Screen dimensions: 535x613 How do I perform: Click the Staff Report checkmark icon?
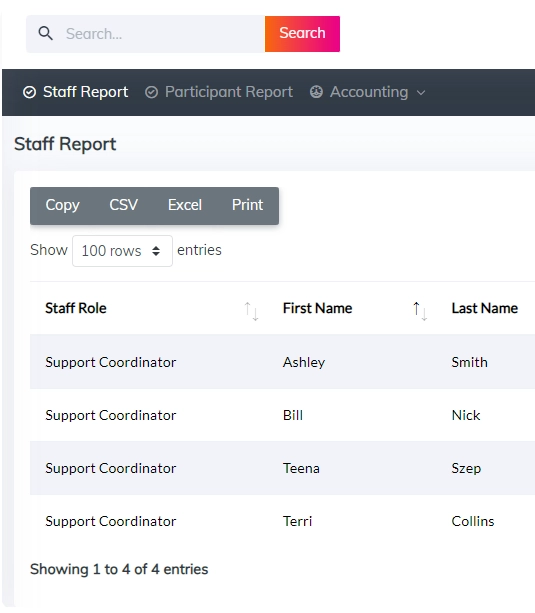pos(29,92)
